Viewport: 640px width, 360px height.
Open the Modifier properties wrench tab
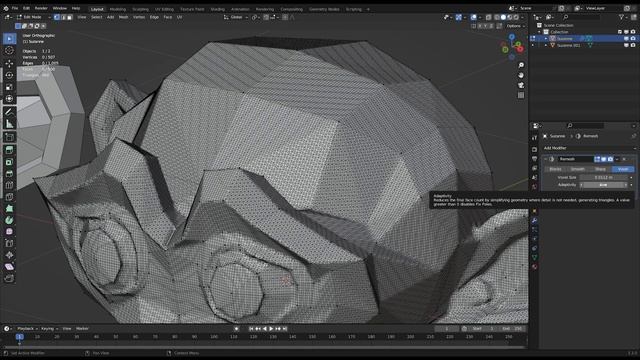click(535, 220)
